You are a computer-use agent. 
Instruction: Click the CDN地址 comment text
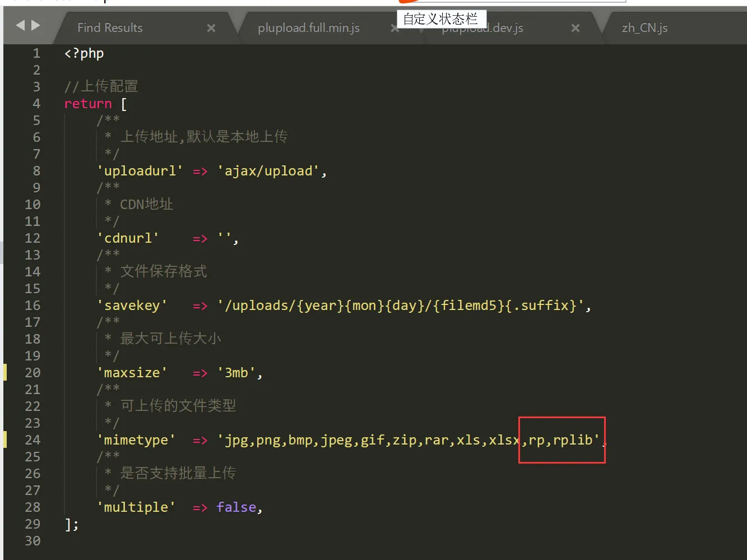pos(147,204)
